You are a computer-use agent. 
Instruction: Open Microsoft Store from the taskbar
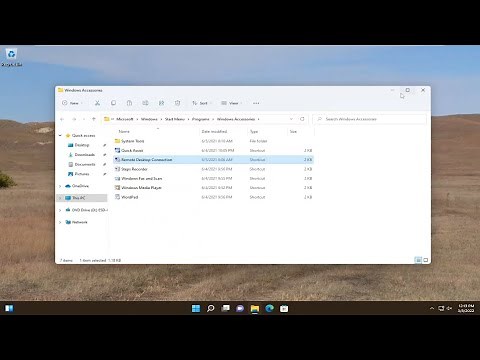click(284, 308)
